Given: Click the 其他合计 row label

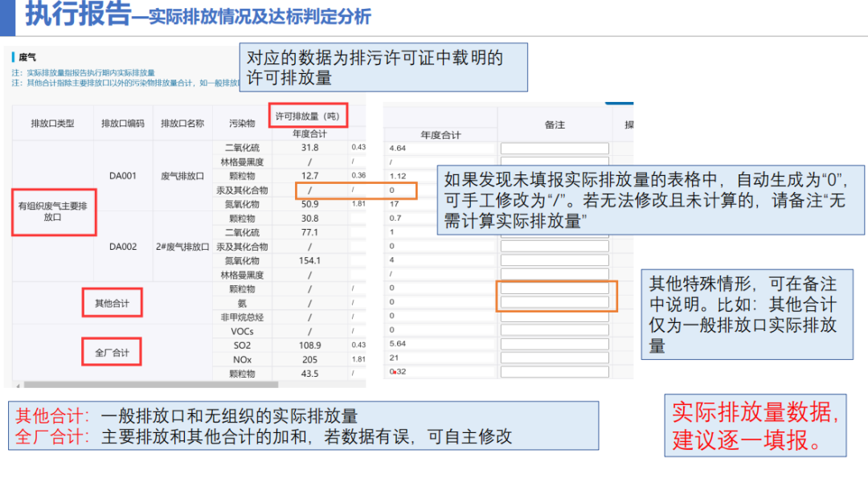Looking at the screenshot, I should click(x=113, y=302).
